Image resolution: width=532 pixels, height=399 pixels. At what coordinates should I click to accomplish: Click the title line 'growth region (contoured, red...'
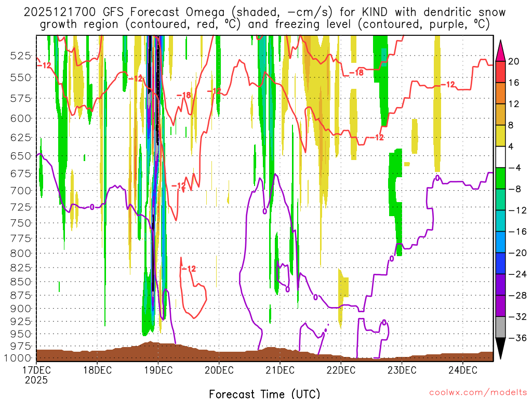click(264, 24)
